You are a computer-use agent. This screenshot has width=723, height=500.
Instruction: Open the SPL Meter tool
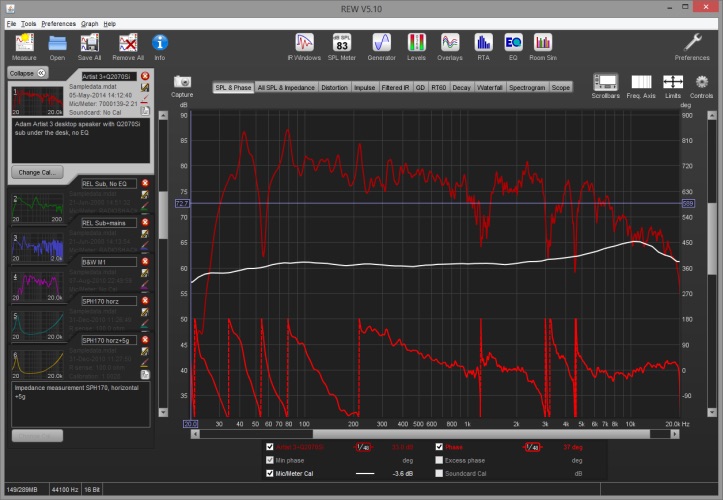(x=342, y=43)
